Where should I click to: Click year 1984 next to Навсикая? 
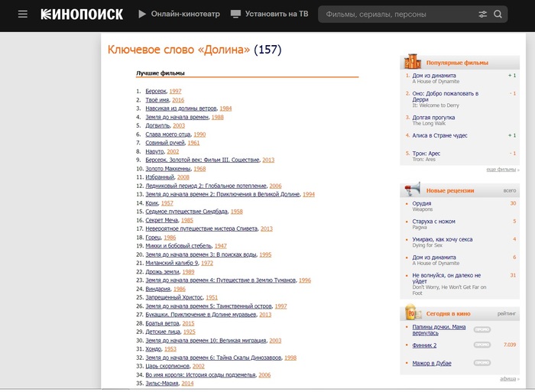(x=225, y=109)
